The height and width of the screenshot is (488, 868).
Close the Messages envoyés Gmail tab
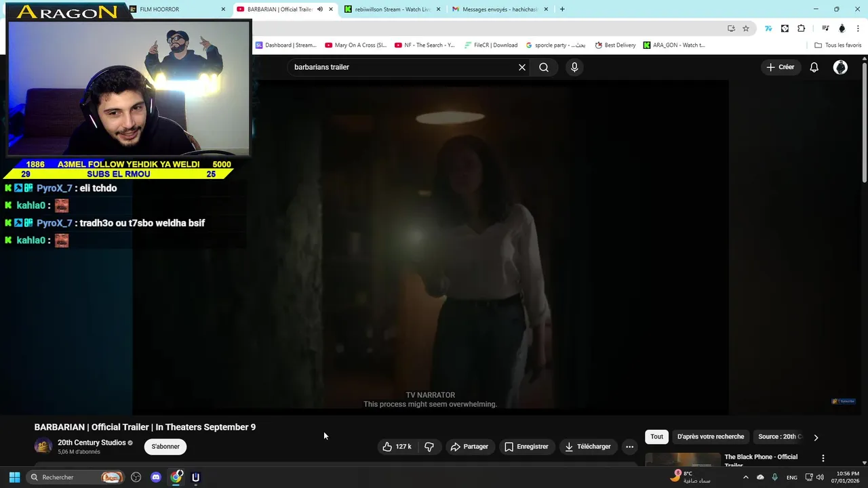point(546,9)
